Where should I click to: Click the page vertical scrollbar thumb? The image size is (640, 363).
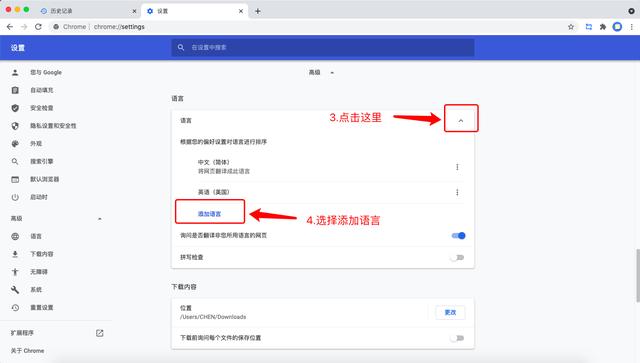pos(638,276)
